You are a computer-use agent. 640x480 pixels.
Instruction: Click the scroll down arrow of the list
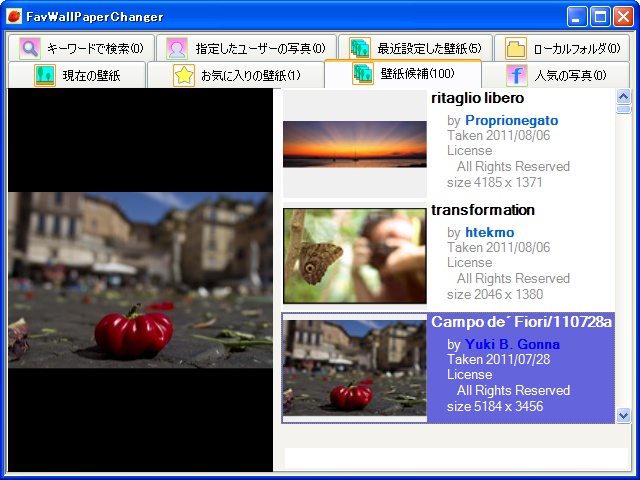pyautogui.click(x=623, y=416)
